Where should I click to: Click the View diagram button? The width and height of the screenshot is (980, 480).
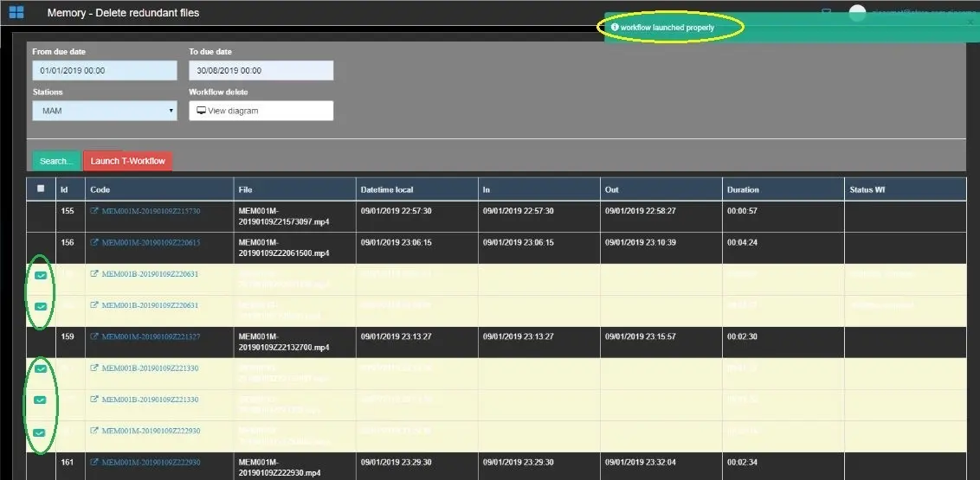coord(261,111)
